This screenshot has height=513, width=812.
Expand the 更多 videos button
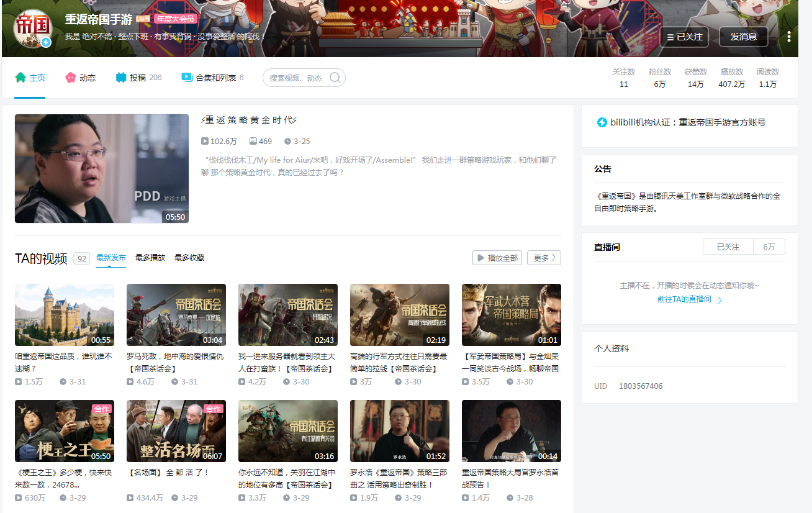coord(544,258)
